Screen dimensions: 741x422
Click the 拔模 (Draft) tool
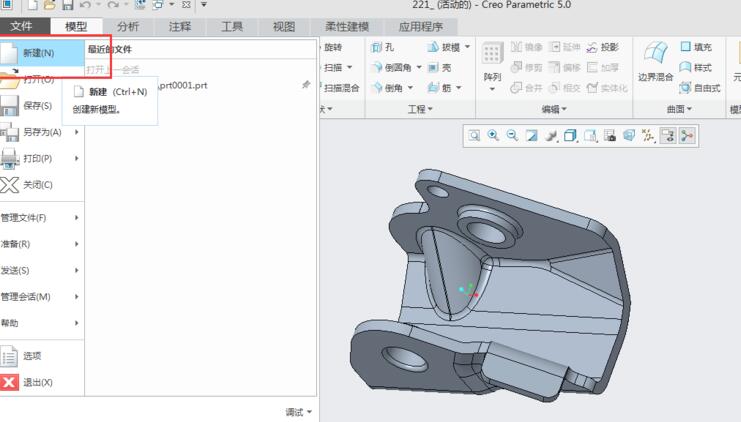443,47
